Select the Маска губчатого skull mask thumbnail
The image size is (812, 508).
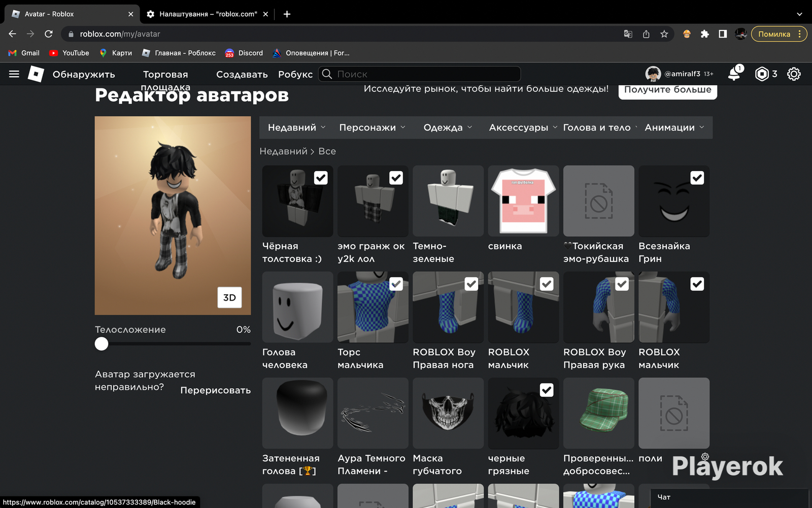pos(448,413)
